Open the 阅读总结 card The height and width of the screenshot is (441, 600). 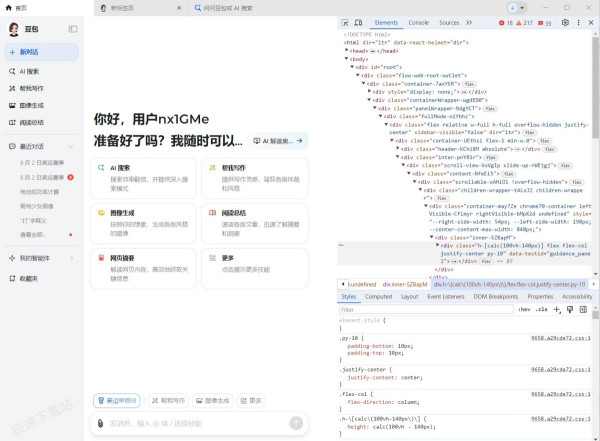coord(255,223)
